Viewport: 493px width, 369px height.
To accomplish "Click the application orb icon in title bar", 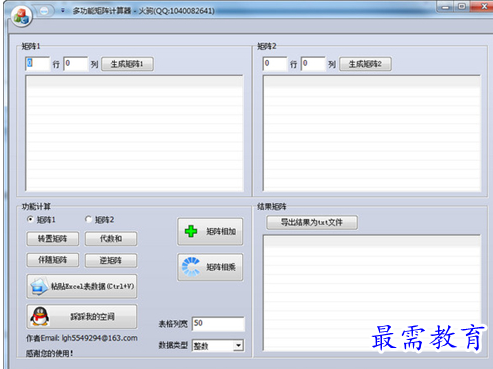I will 21,16.
